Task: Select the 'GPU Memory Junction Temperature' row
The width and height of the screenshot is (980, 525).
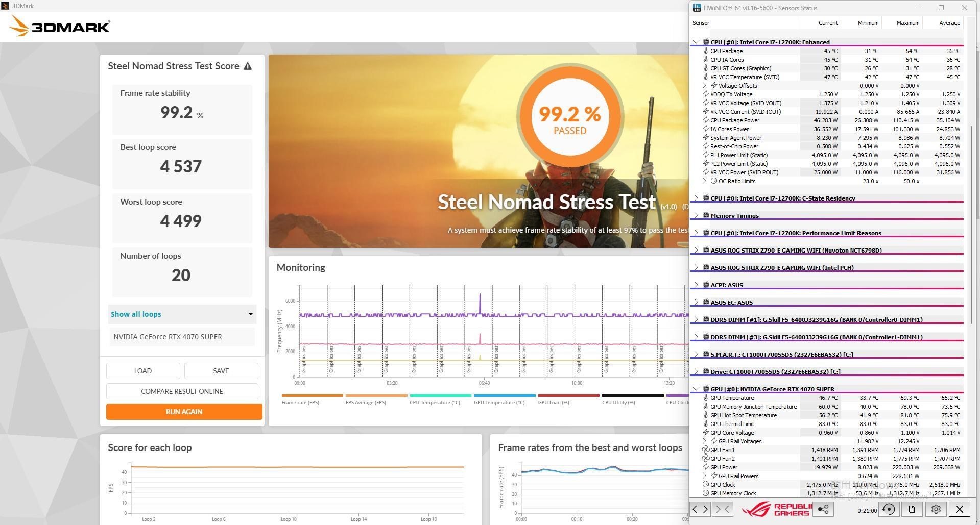Action: 826,407
